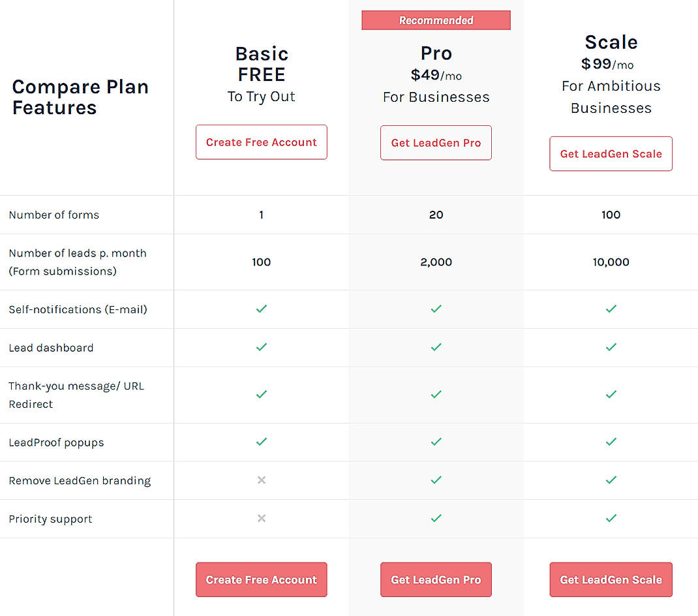Screen dimensions: 698x616
Task: Click the bottom Get LeadGen Scale button
Action: (x=611, y=579)
